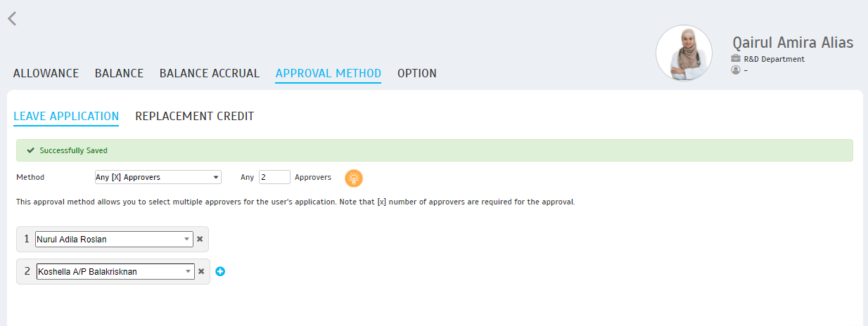Remove approver Nurul Adila Roslan

pos(200,239)
